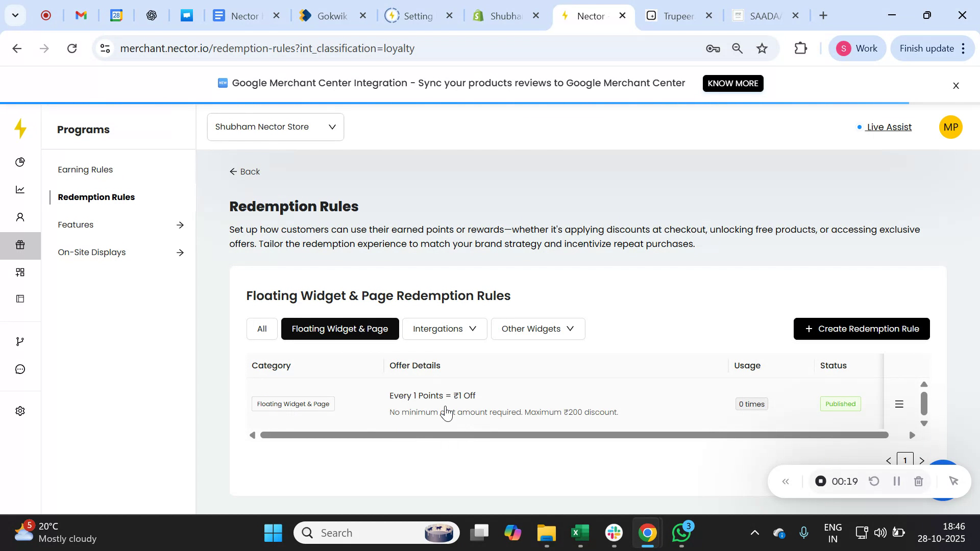Expand the Features submenu arrow

click(x=180, y=225)
